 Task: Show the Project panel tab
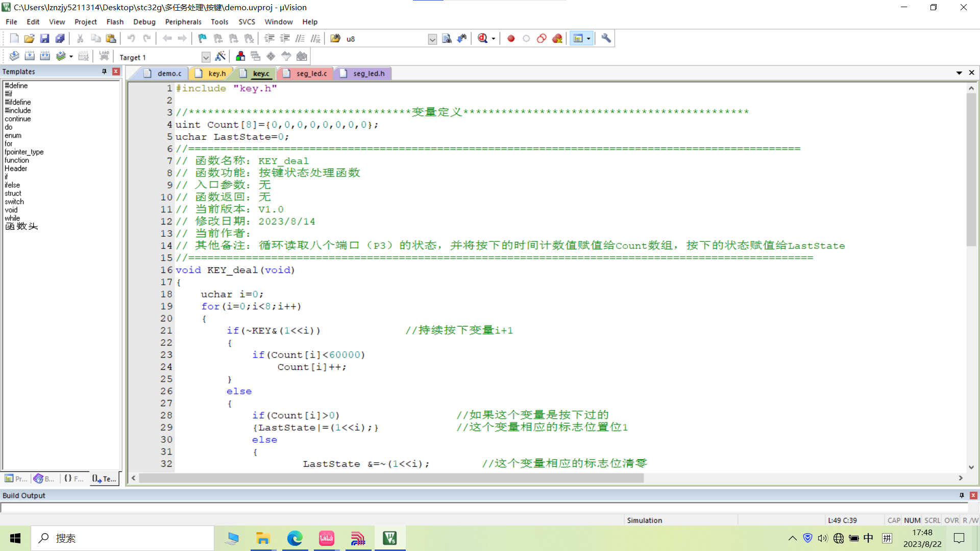16,479
